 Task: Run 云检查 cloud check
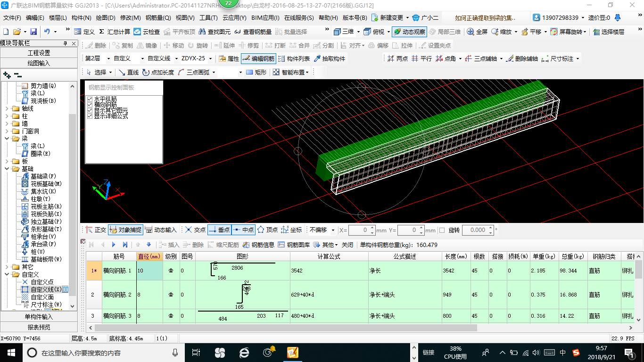[147, 32]
